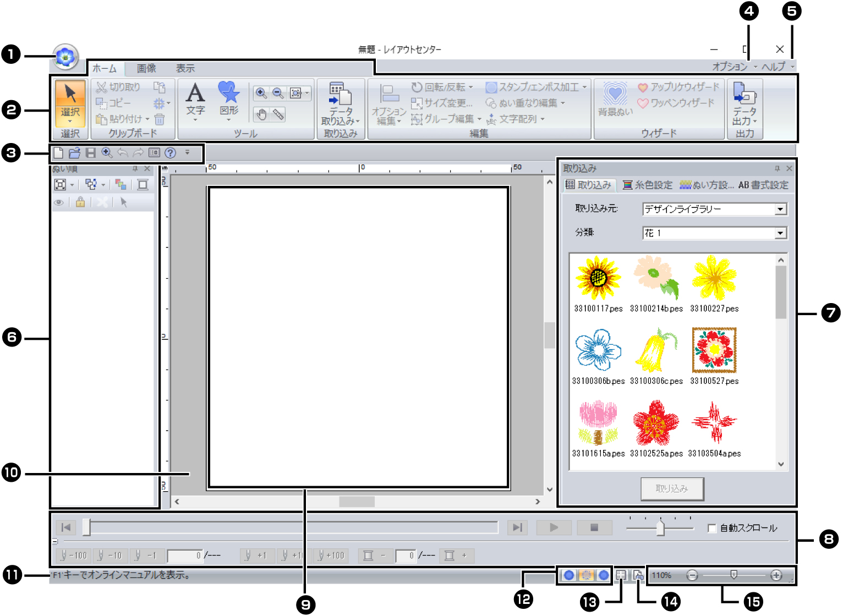Select the sunflower 33100117.pes thumbnail
Viewport: 843px width, 616px height.
click(x=598, y=284)
